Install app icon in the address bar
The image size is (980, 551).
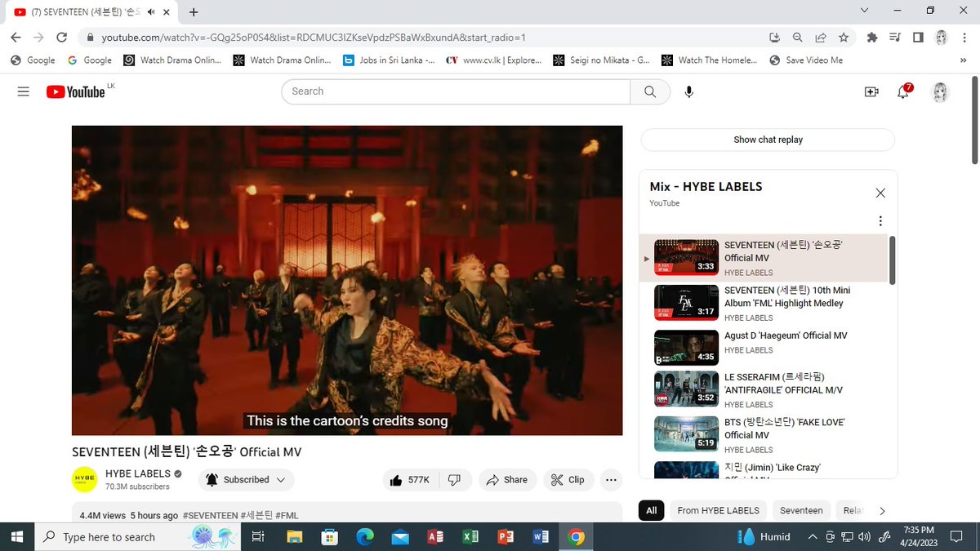[774, 38]
